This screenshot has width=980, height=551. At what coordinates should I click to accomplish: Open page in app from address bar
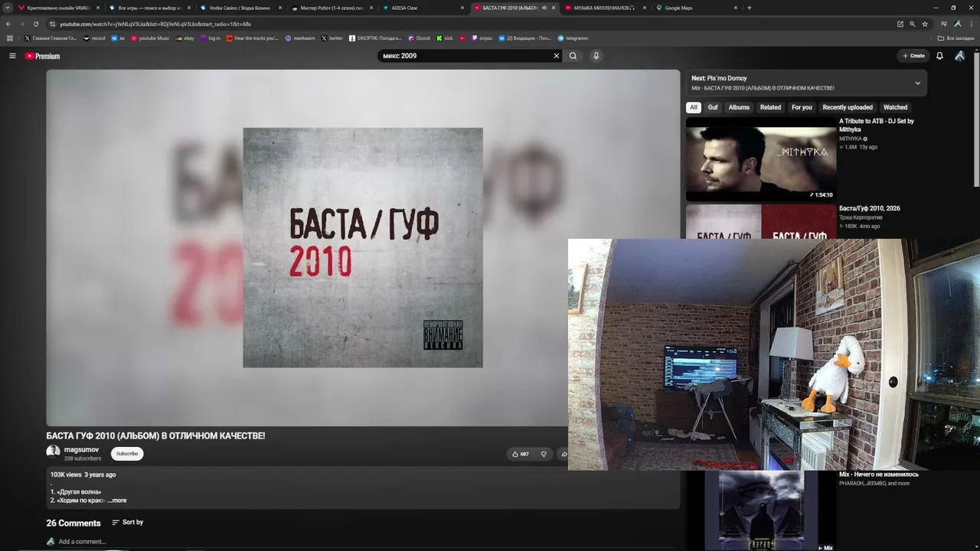point(900,24)
